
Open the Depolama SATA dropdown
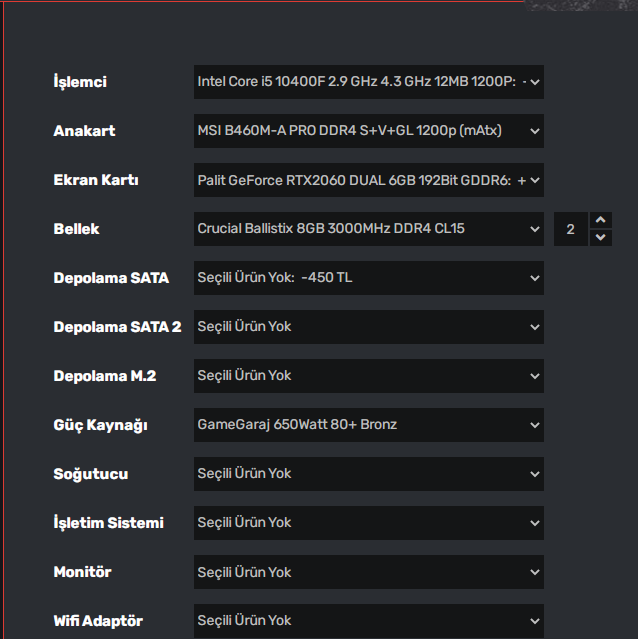tap(368, 278)
